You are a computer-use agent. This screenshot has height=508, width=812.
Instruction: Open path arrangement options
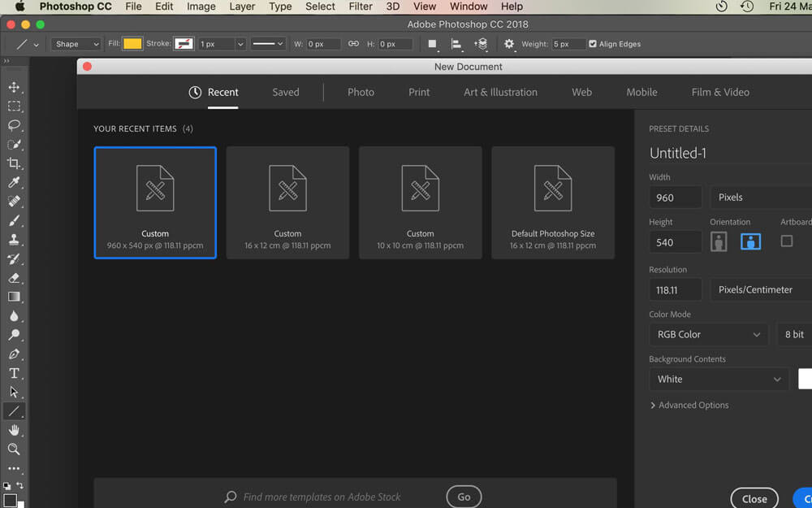point(481,44)
